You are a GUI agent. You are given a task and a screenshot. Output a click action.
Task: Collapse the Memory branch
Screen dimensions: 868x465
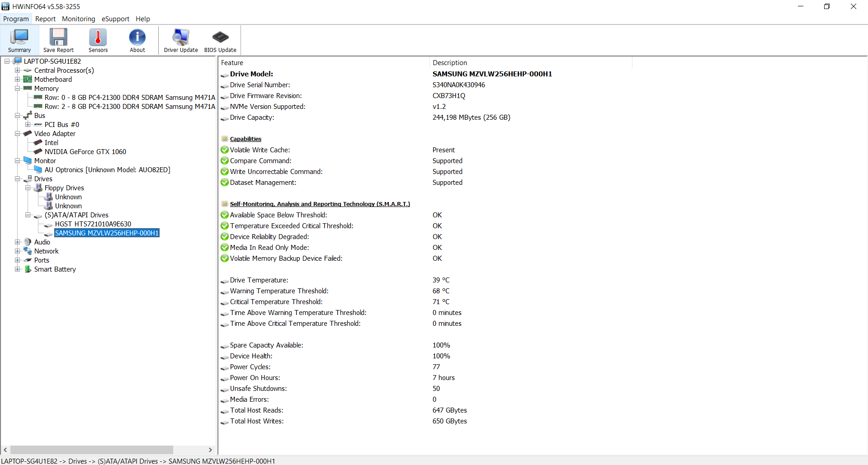point(17,88)
